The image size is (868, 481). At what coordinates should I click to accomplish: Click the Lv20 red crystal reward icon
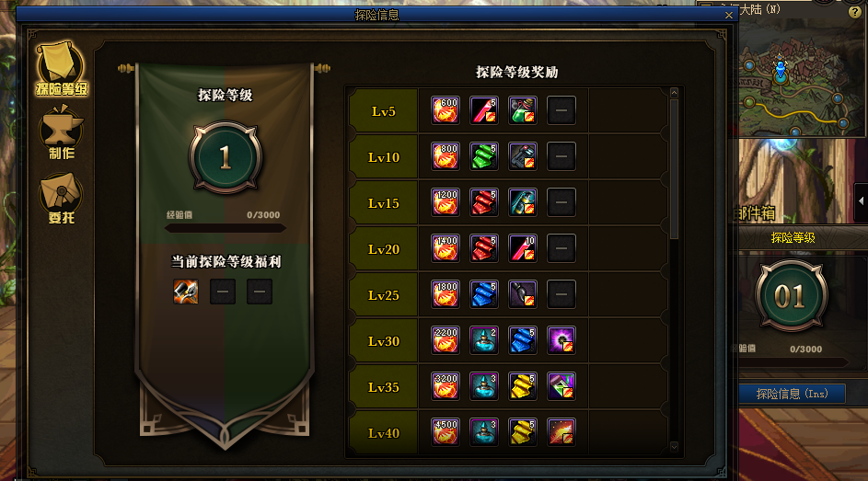click(x=523, y=248)
